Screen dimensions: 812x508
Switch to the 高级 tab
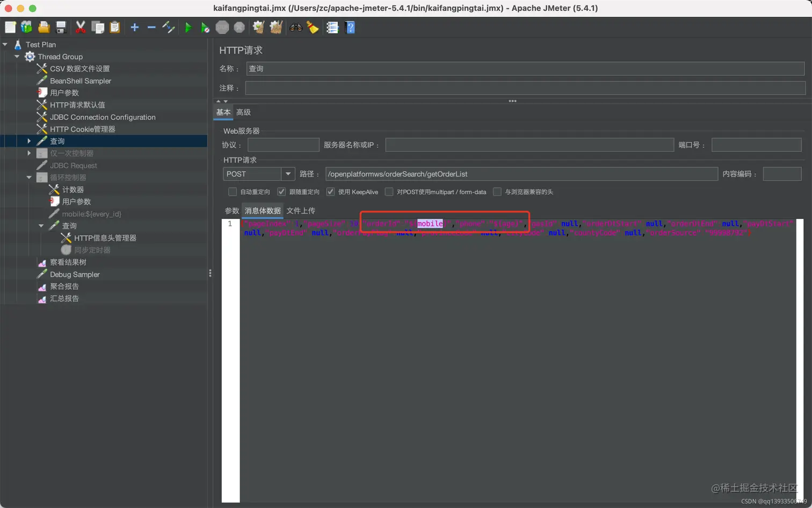tap(243, 112)
